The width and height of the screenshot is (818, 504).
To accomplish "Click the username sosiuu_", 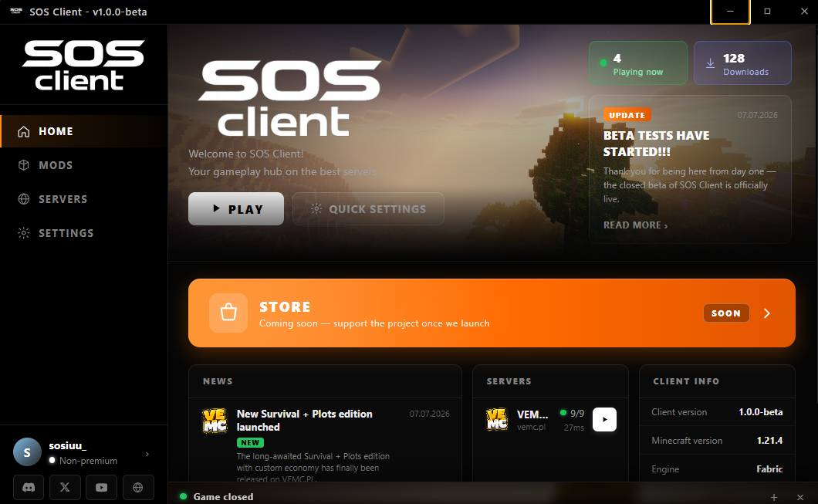I will click(68, 445).
